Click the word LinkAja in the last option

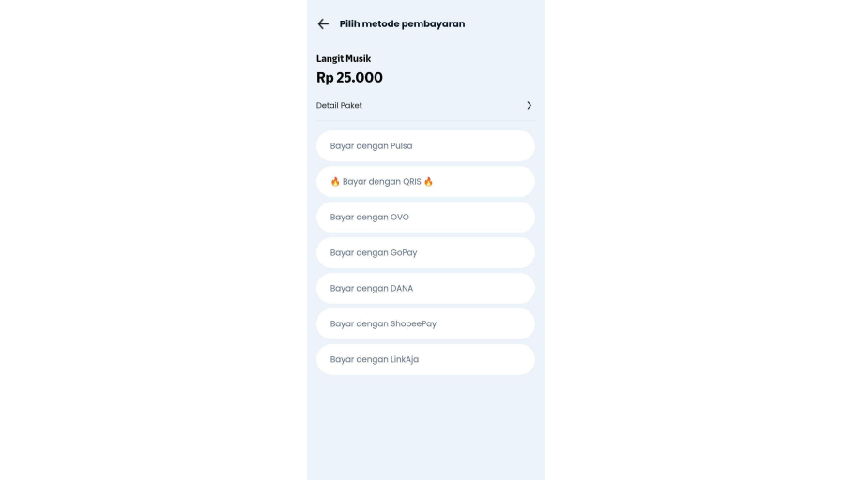point(405,359)
